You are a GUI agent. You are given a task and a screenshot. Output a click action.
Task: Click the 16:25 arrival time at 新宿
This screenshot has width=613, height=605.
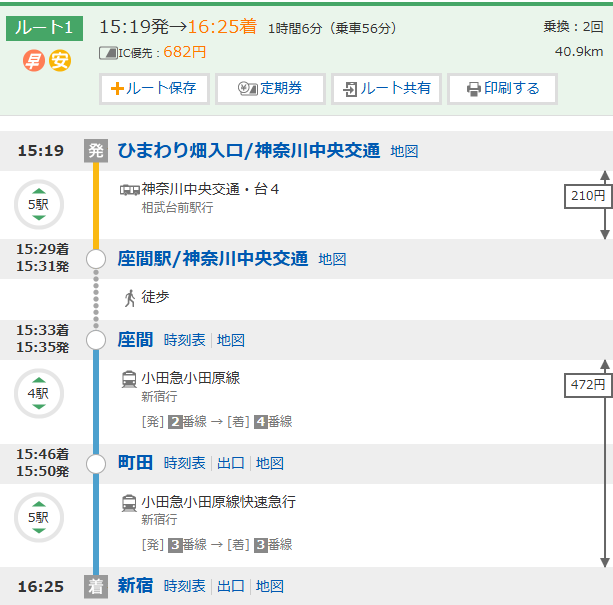pyautogui.click(x=41, y=587)
